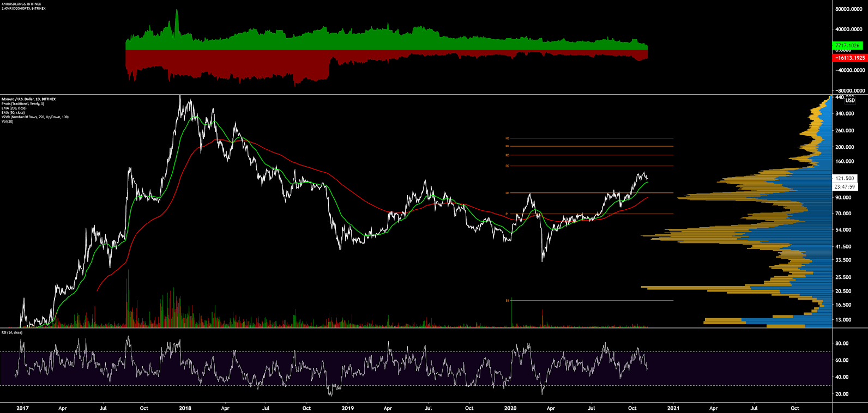This screenshot has height=413, width=868.
Task: Select the Monero / U.S. Dollar chart title
Action: coord(28,99)
